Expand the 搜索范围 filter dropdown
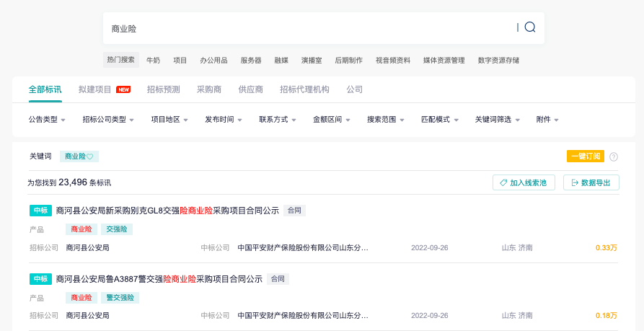This screenshot has height=331, width=644. pos(386,120)
